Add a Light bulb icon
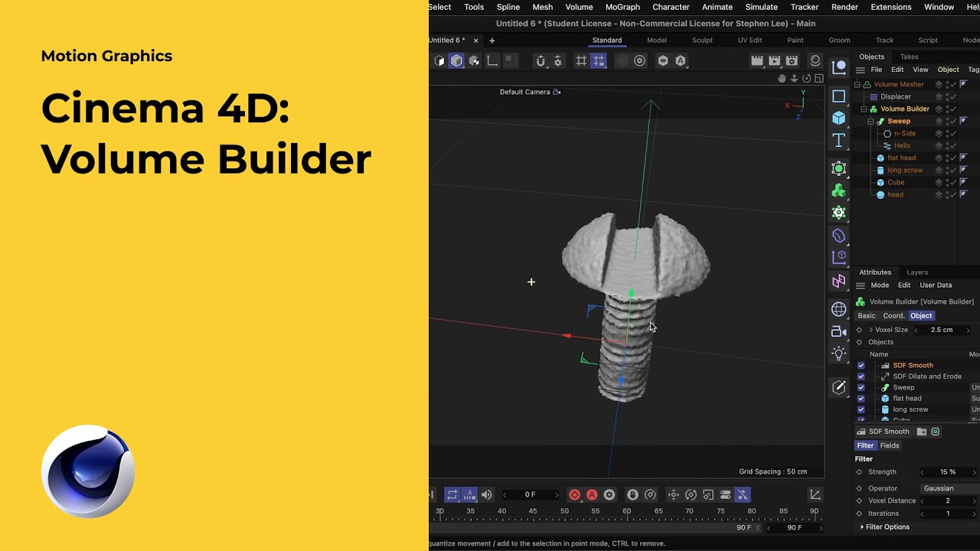The height and width of the screenshot is (551, 980). click(x=839, y=354)
